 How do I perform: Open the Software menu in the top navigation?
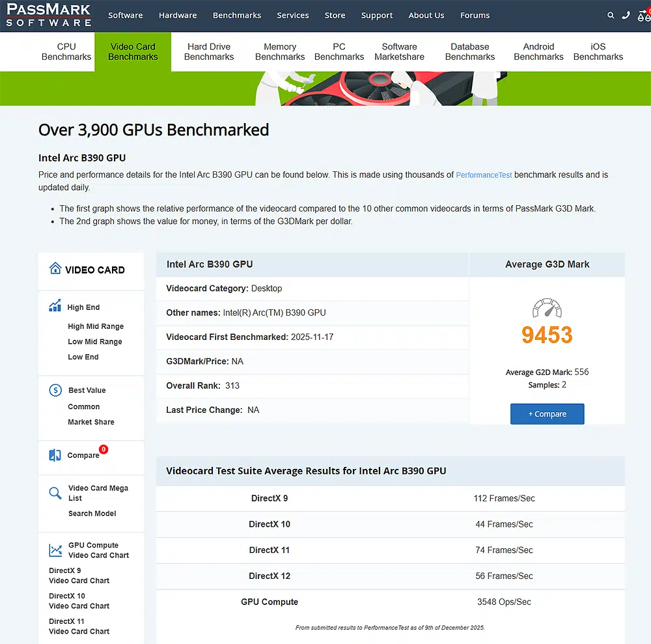click(125, 15)
